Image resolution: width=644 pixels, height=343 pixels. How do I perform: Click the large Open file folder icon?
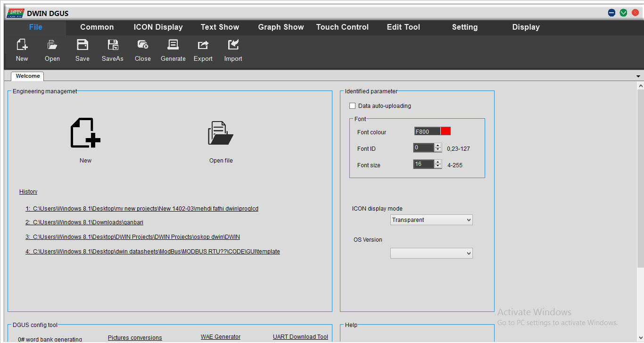[221, 133]
